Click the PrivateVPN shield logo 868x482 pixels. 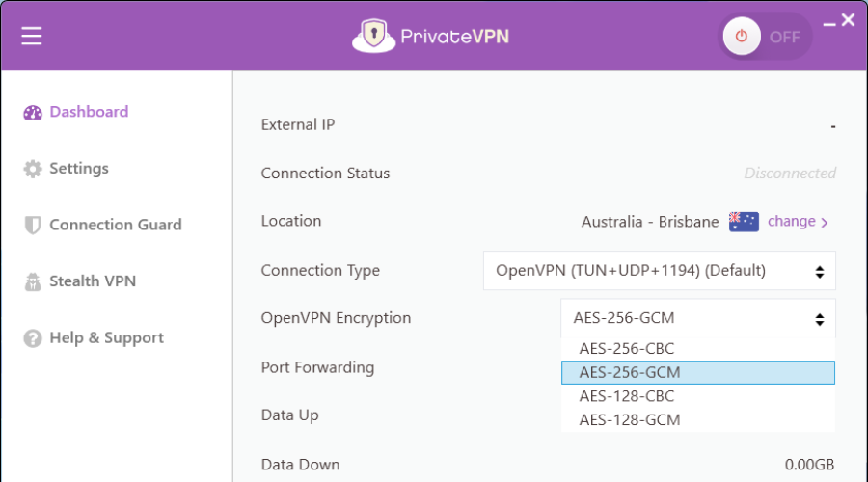pos(373,37)
